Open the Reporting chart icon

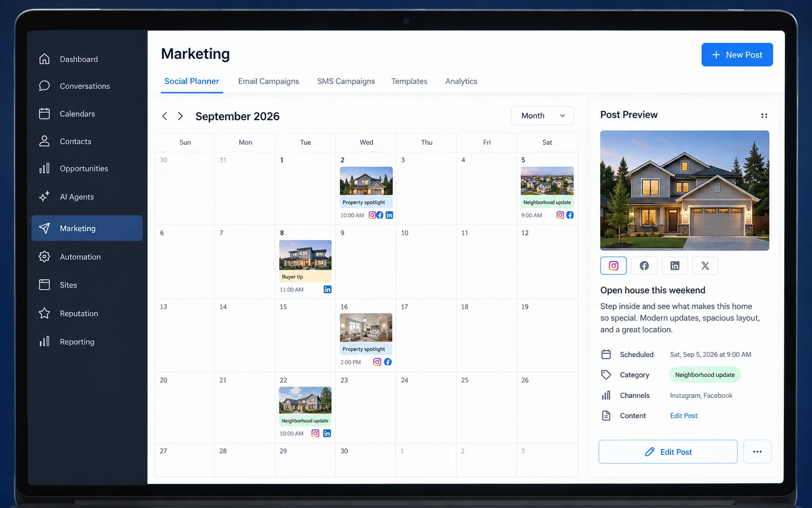45,341
